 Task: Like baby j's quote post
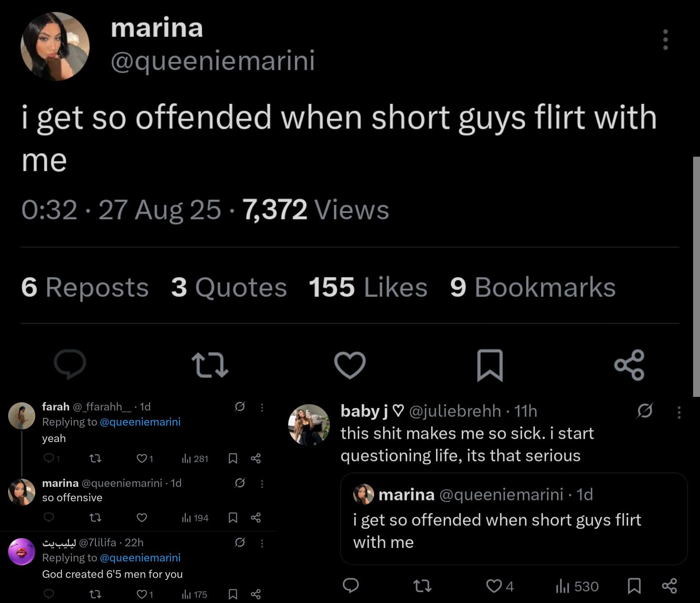(x=493, y=586)
